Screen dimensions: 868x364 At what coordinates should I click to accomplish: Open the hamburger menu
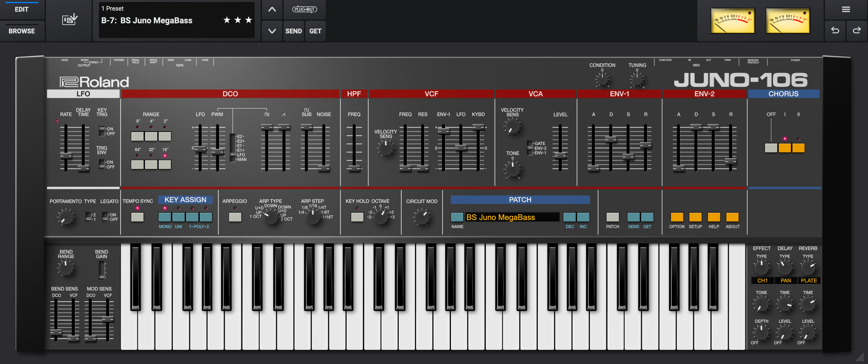coord(846,9)
